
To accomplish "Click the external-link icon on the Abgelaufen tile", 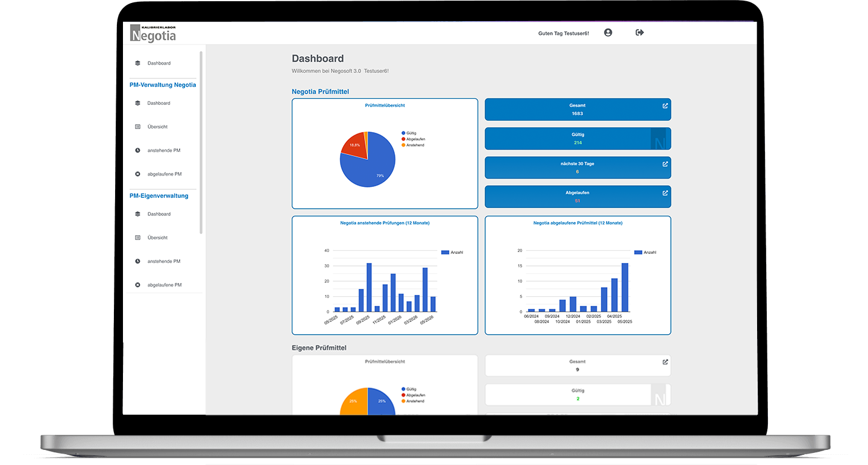I will pos(665,192).
